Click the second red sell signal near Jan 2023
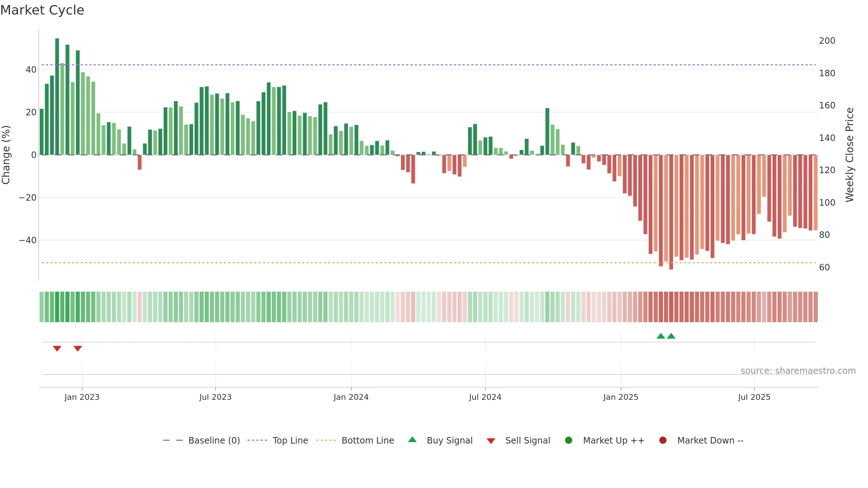 click(x=78, y=348)
